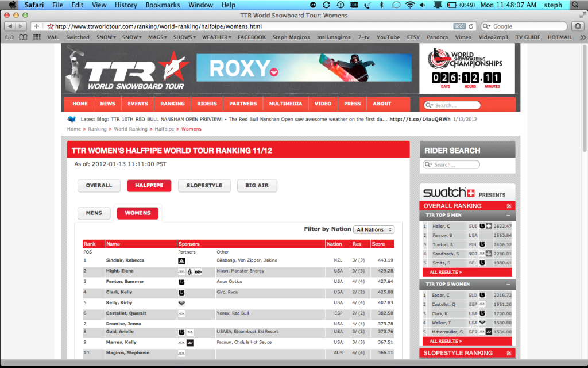Click the RSS button in the address bar
The height and width of the screenshot is (368, 588).
point(459,26)
